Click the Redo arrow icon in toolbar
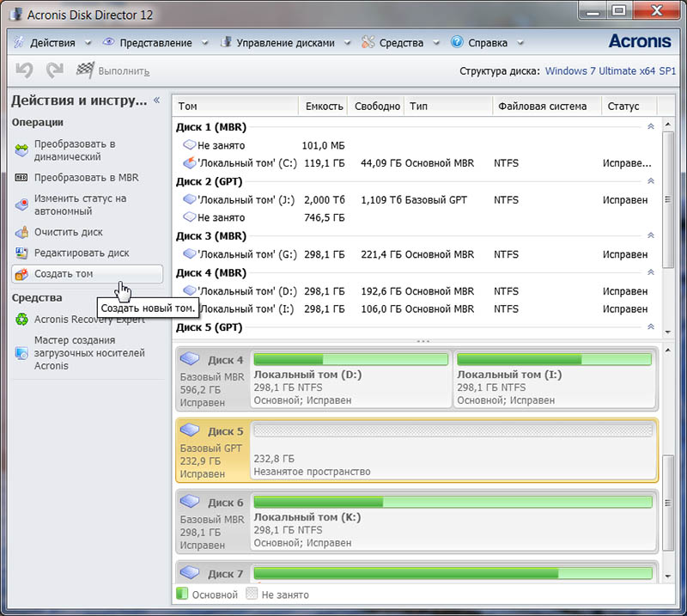 tap(55, 70)
